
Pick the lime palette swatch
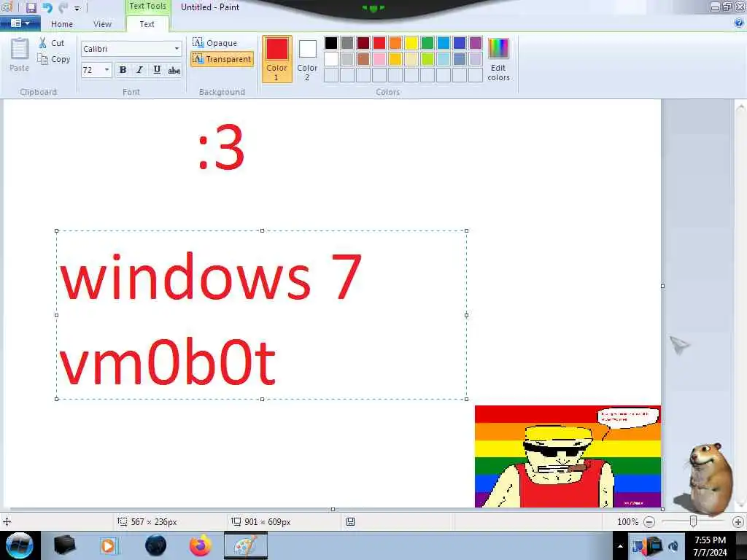pyautogui.click(x=427, y=59)
